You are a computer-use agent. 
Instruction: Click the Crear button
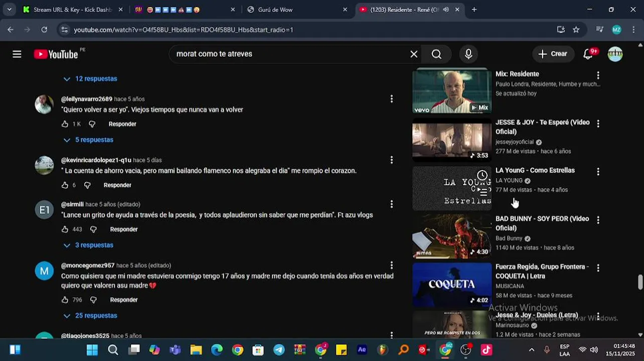click(x=553, y=54)
